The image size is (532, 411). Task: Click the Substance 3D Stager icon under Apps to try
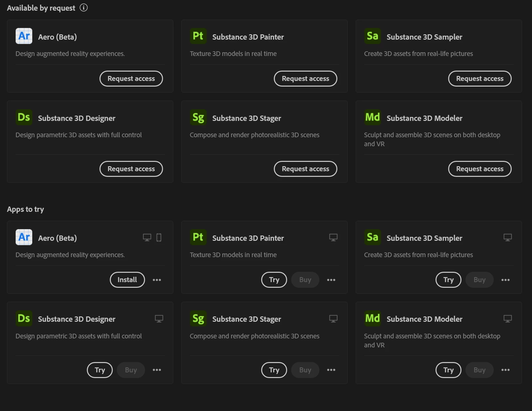(x=198, y=318)
